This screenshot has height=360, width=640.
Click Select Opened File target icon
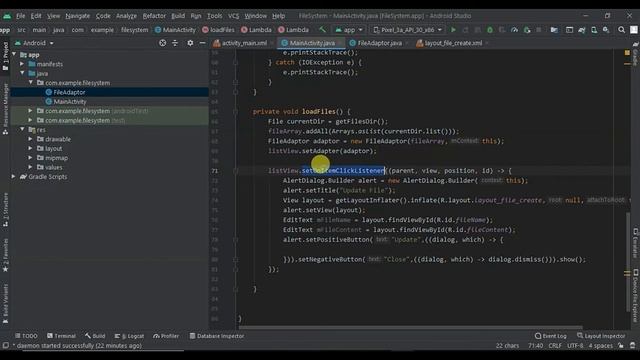tap(162, 43)
